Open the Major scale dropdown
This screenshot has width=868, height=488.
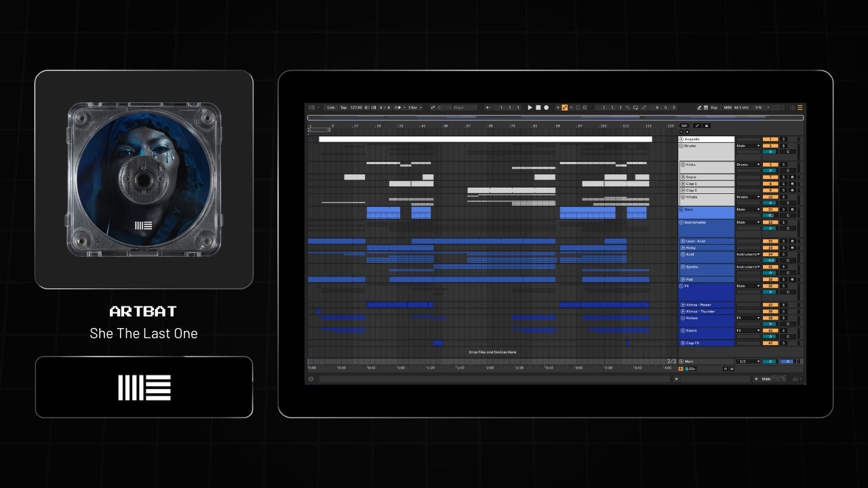click(465, 108)
